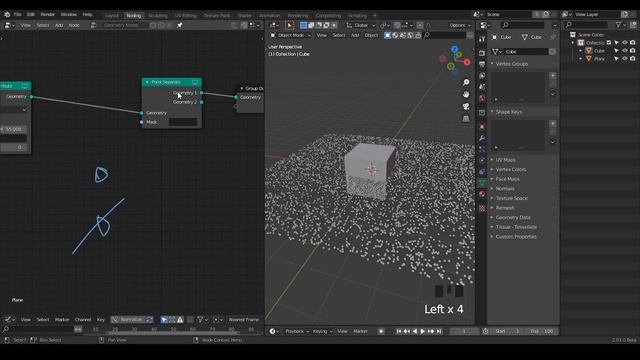Viewport: 640px width, 360px height.
Task: Open node editor View menu
Action: tap(26, 25)
